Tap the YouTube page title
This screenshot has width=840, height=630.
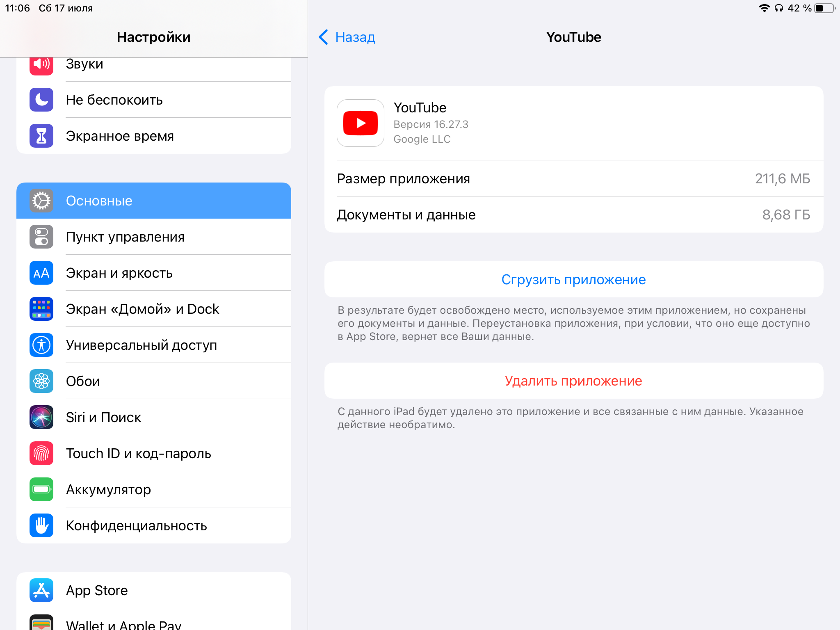(x=574, y=37)
